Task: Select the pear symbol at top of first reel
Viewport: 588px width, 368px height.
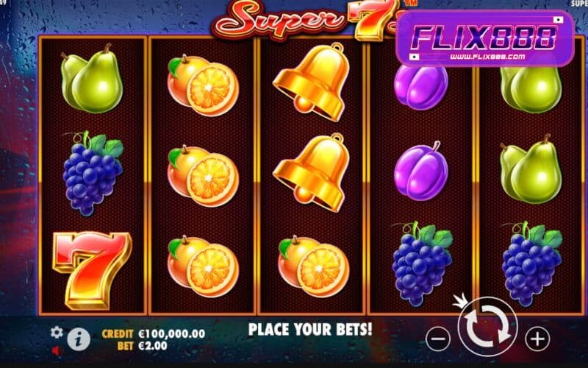Action: pos(93,79)
